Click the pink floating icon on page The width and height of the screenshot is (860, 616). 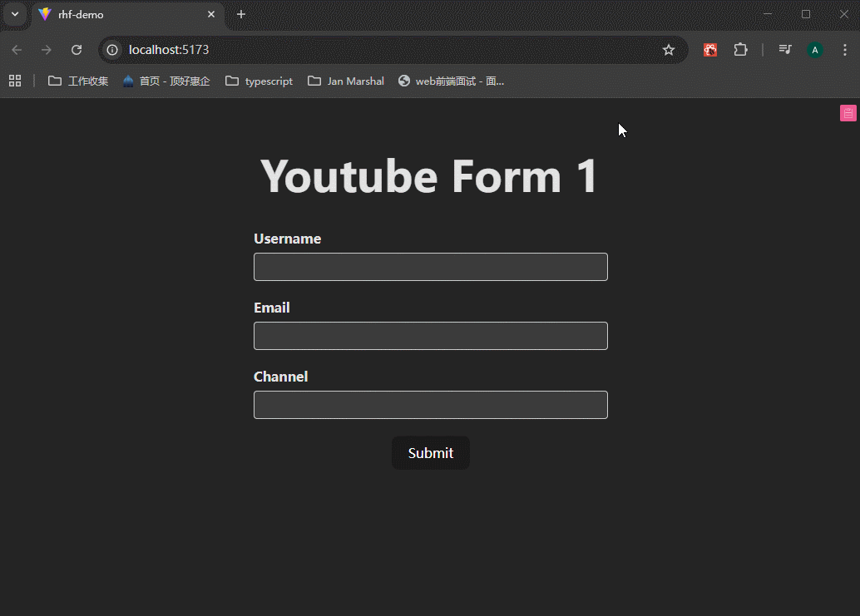[848, 114]
